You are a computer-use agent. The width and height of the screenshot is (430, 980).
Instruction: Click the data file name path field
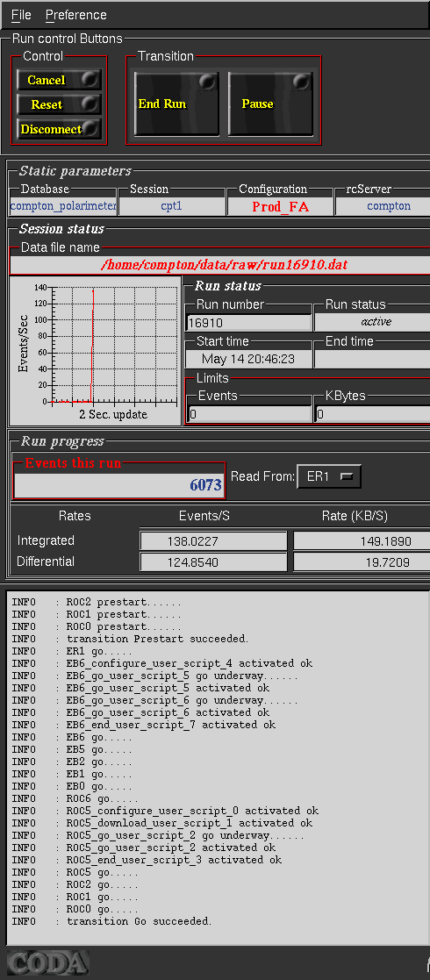[220, 265]
